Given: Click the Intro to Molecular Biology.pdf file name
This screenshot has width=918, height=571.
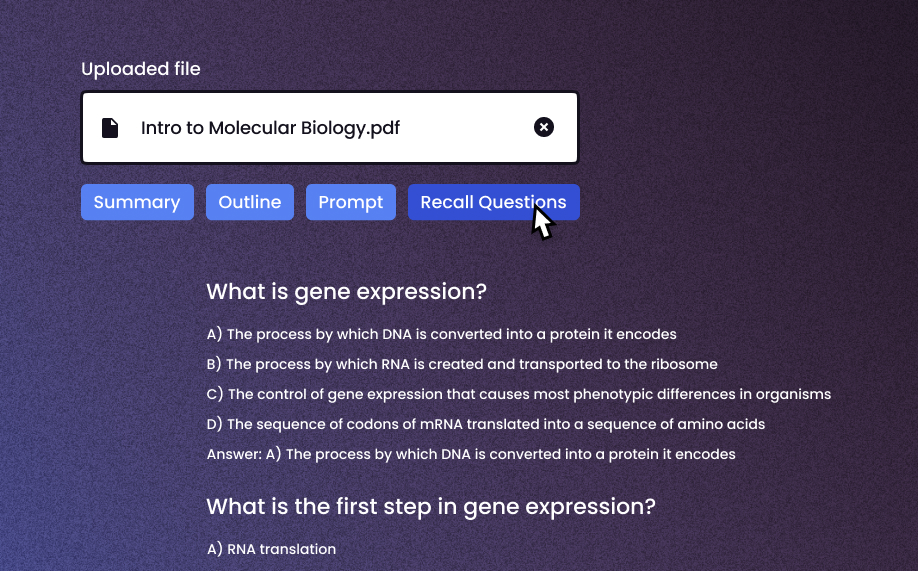Looking at the screenshot, I should (x=270, y=128).
